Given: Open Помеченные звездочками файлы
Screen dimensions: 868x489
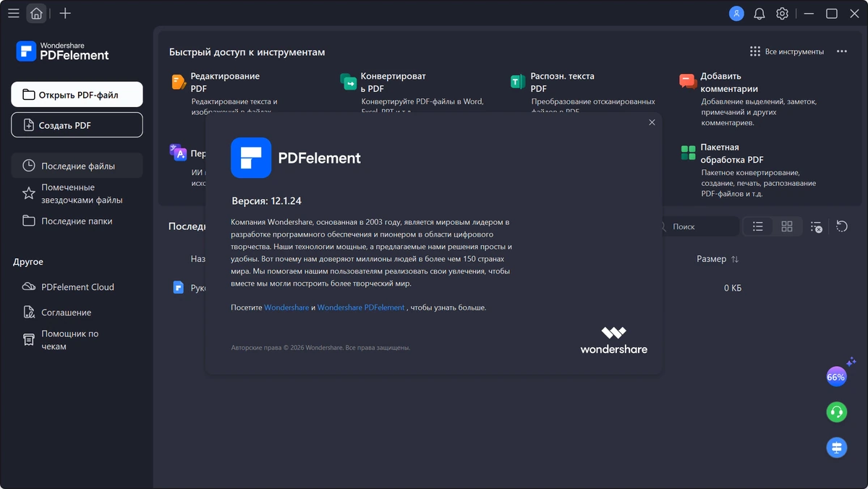Looking at the screenshot, I should (77, 193).
